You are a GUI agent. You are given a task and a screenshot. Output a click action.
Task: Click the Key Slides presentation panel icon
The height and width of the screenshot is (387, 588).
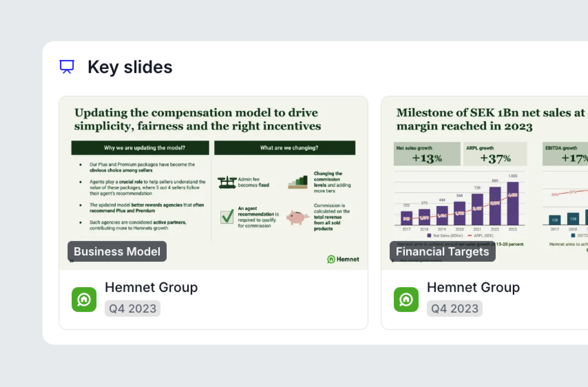[x=67, y=67]
